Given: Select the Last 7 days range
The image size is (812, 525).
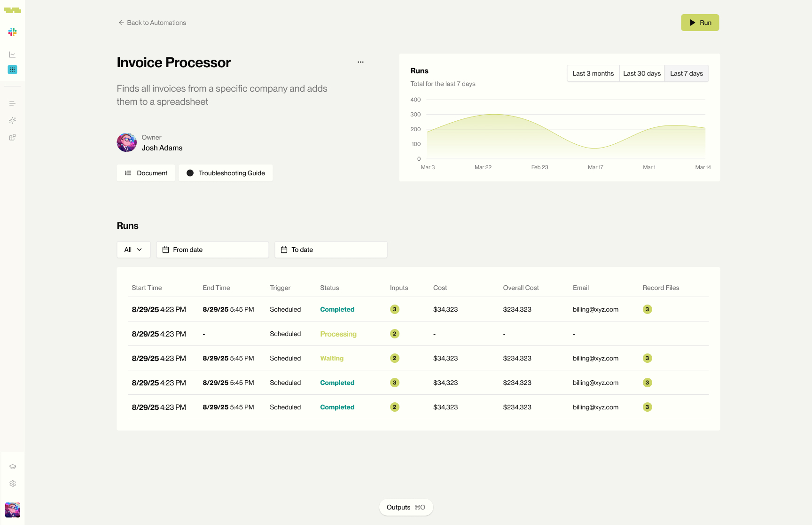Looking at the screenshot, I should point(687,73).
